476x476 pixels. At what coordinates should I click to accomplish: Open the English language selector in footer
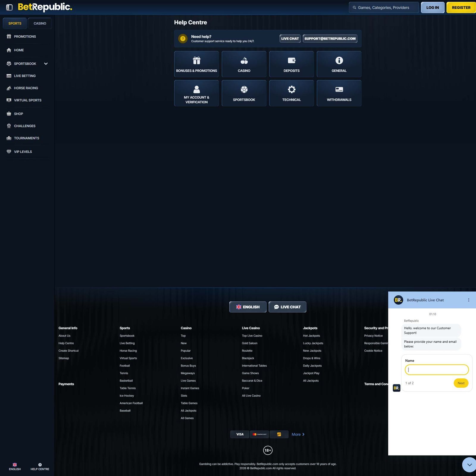[248, 307]
